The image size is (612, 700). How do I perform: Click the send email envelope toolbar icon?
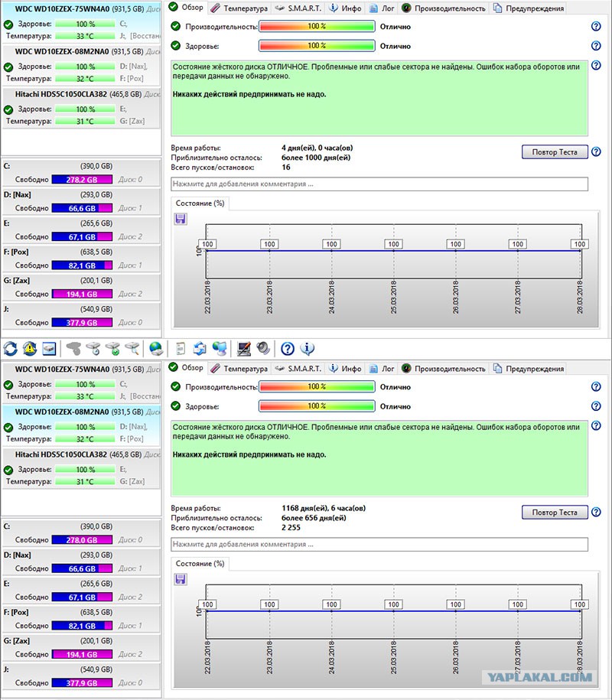coord(200,348)
